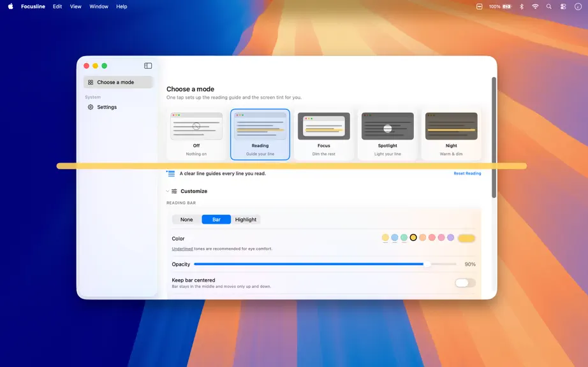Select the Reading mode card
This screenshot has width=588, height=367.
pyautogui.click(x=260, y=134)
